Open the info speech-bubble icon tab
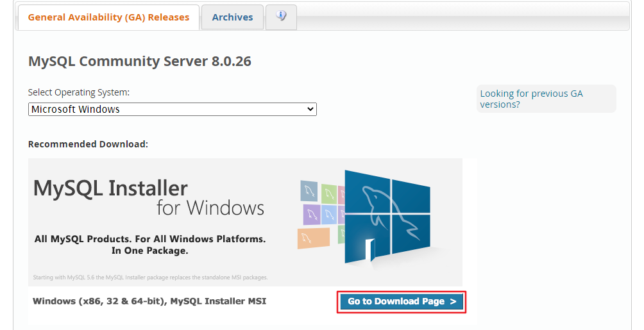 (282, 17)
